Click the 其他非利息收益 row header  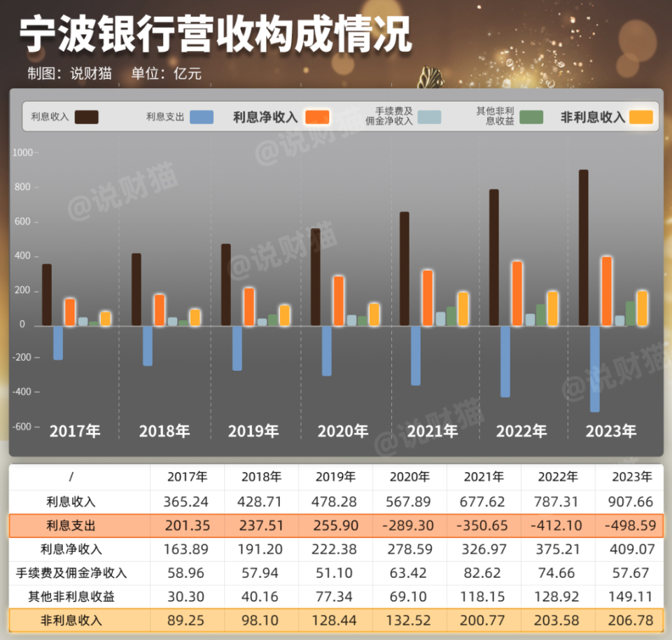click(71, 597)
